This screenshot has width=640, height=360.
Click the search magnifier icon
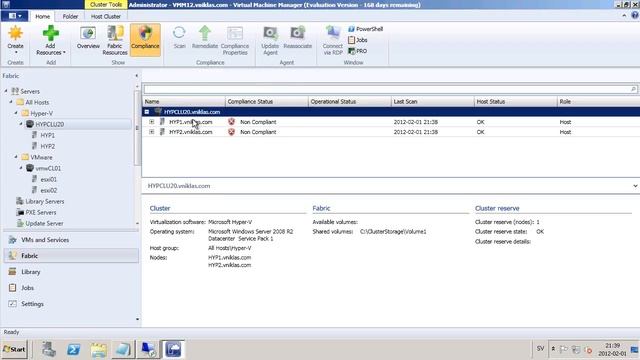(x=633, y=89)
